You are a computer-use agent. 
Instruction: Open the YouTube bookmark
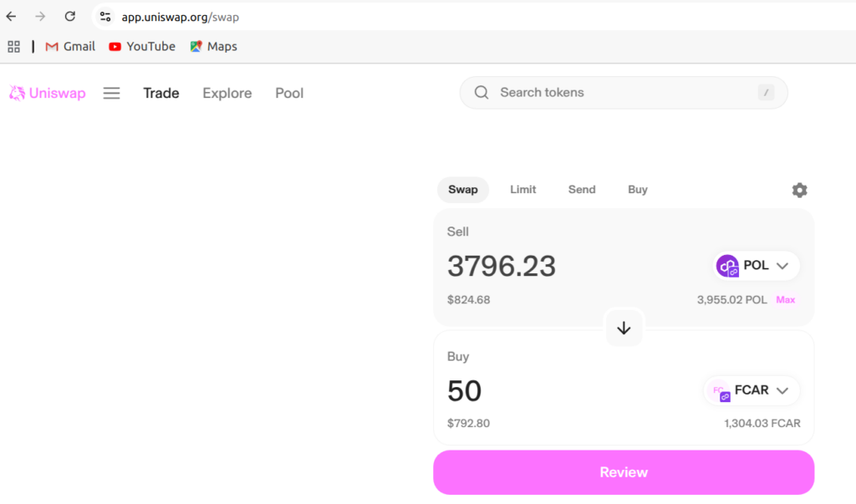[142, 47]
